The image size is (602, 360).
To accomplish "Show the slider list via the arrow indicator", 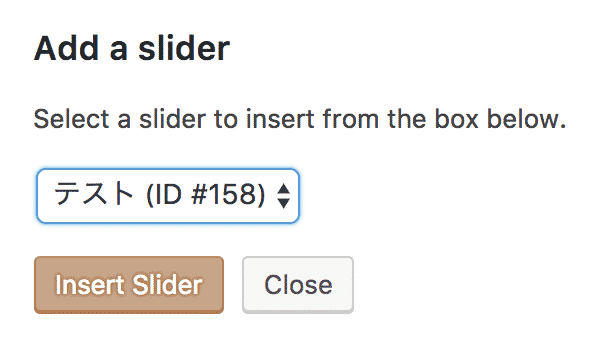I will 283,196.
